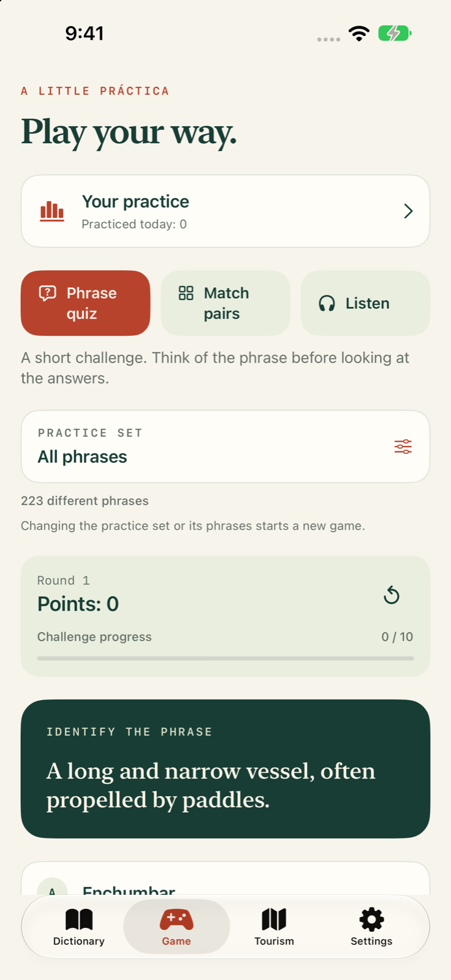Image resolution: width=451 pixels, height=980 pixels.
Task: Switch to Listen mode
Action: coord(365,303)
